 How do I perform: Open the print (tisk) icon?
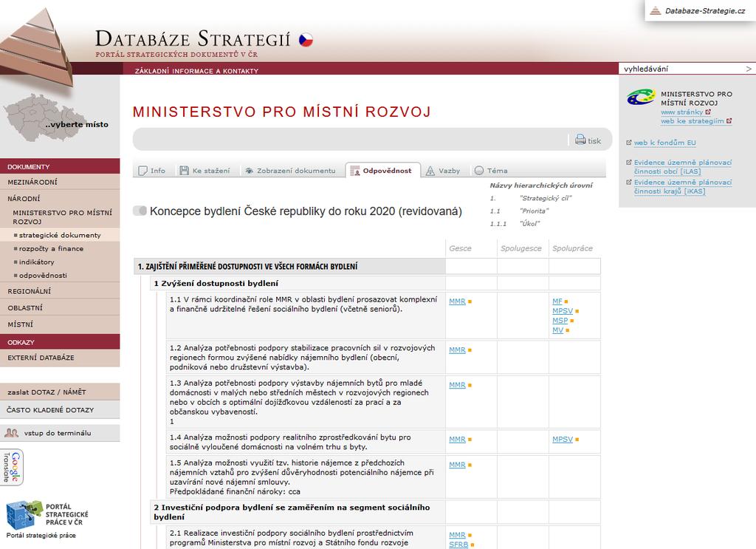(x=580, y=140)
